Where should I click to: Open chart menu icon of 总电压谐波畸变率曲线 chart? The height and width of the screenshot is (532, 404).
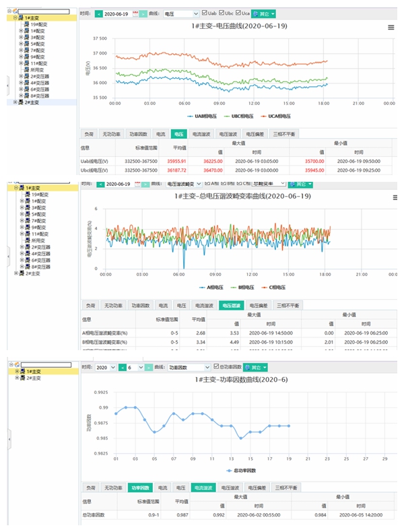[x=395, y=197]
